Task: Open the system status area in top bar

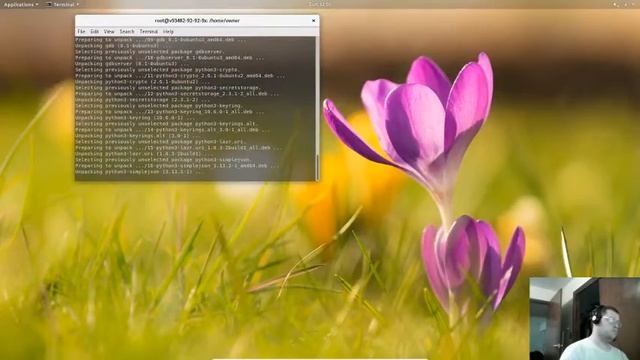Action: click(x=625, y=4)
